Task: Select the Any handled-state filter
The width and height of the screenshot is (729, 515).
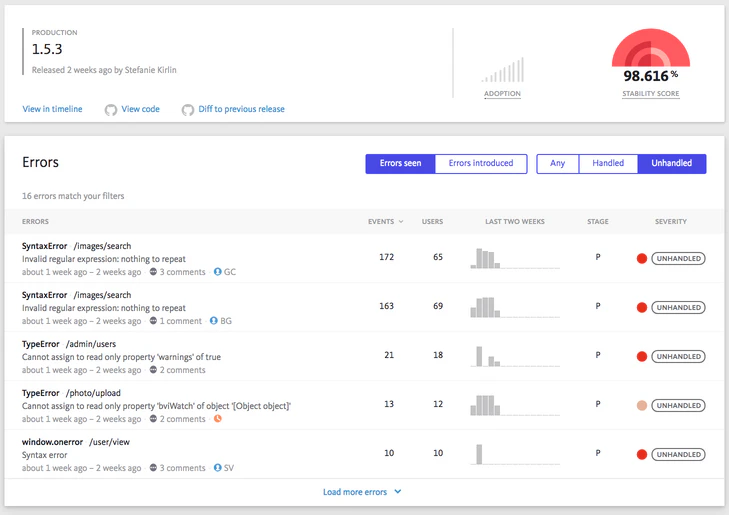Action: 557,164
